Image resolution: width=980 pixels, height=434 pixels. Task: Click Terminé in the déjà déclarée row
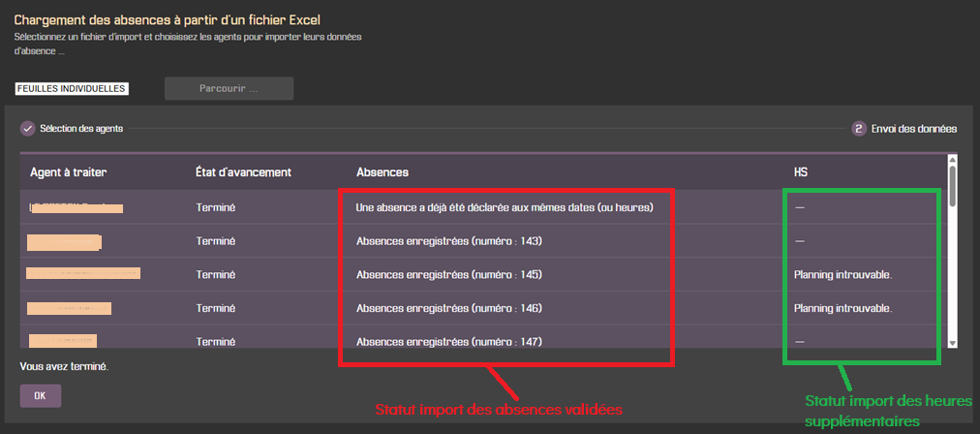tap(216, 207)
